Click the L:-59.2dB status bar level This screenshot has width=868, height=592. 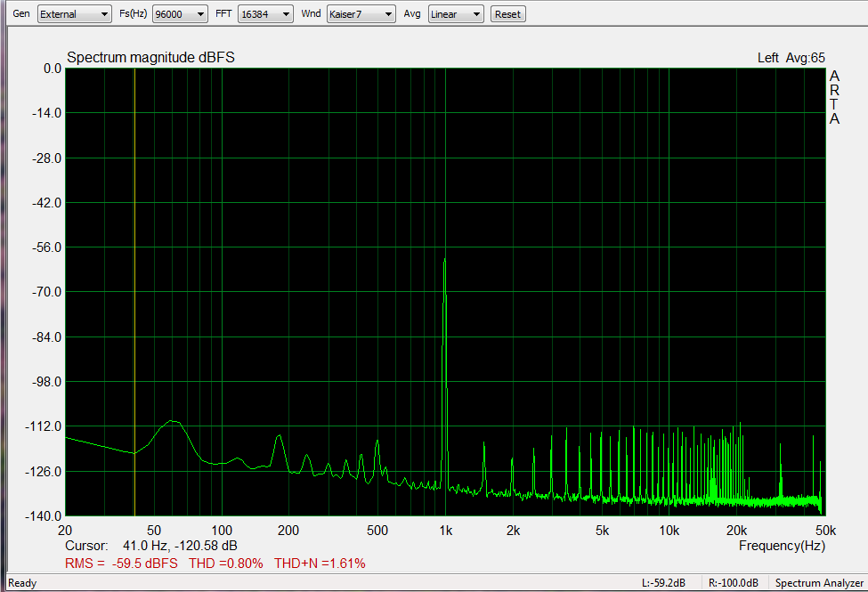[663, 582]
